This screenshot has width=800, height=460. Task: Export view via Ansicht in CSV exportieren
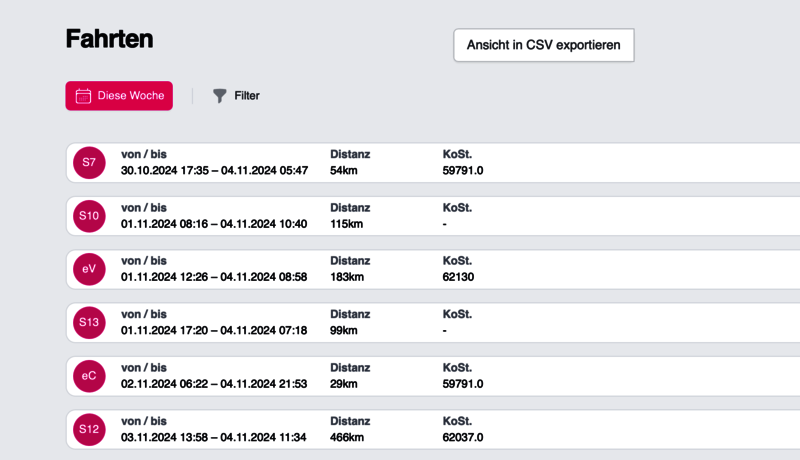(543, 45)
